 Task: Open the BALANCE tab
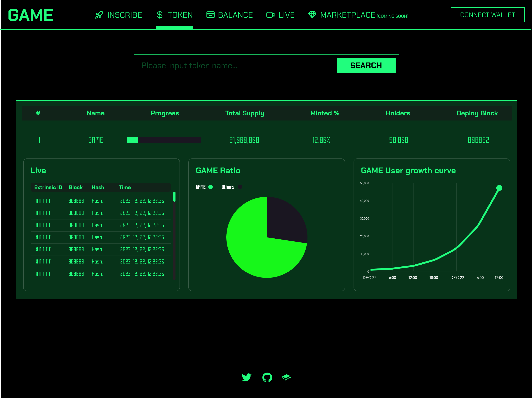(x=235, y=15)
